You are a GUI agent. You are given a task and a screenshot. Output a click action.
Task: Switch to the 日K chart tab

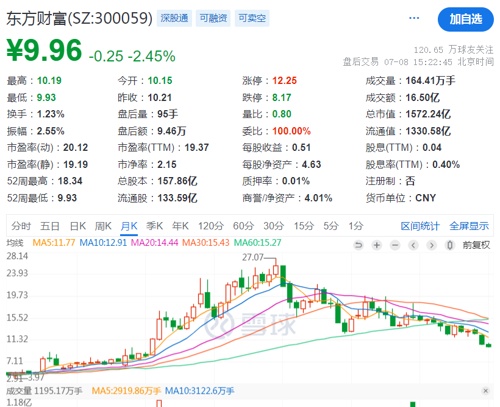(x=78, y=226)
